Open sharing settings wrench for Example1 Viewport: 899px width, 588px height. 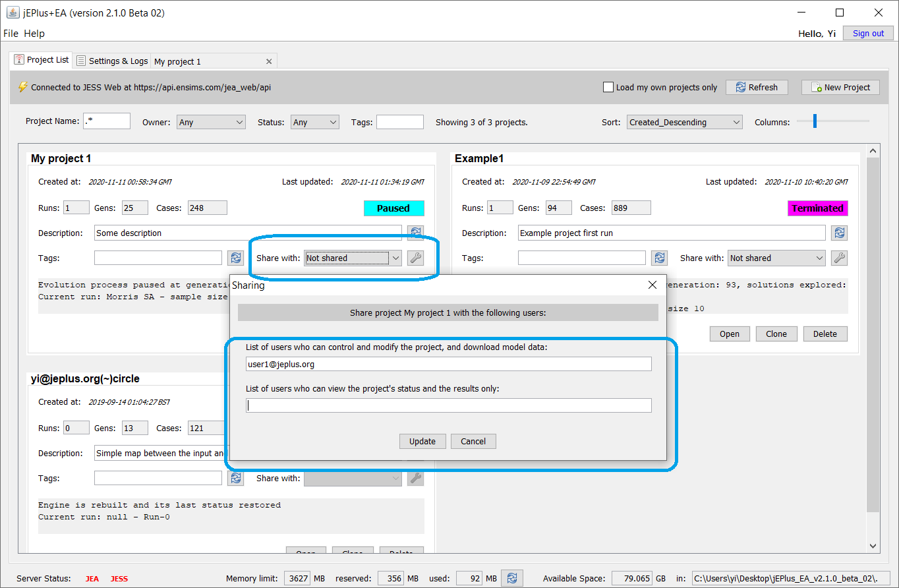click(x=839, y=258)
